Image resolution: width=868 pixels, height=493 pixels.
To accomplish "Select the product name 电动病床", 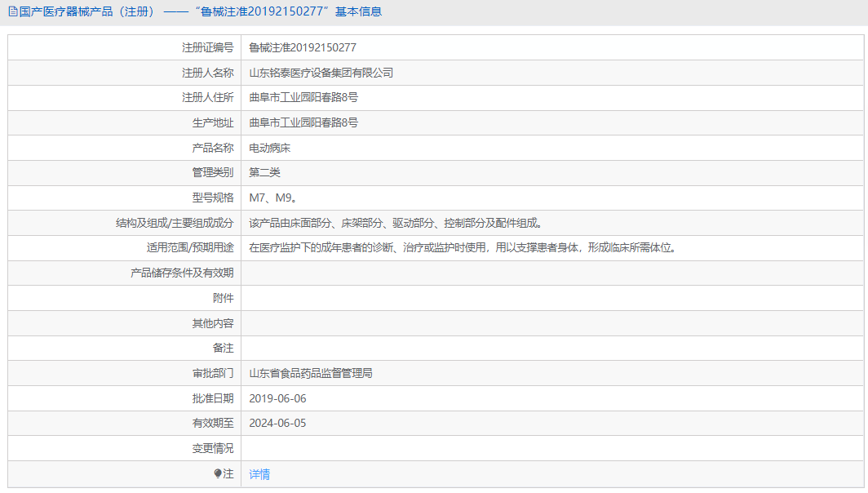I will click(270, 148).
